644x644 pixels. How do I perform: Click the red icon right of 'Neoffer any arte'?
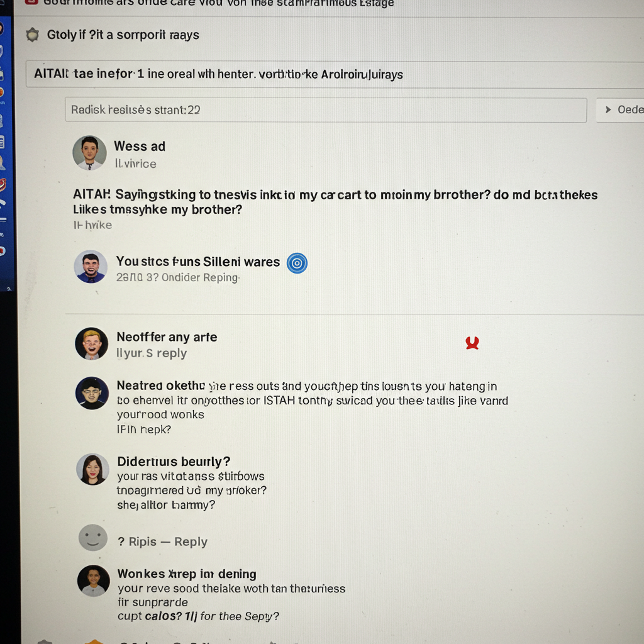click(x=472, y=343)
